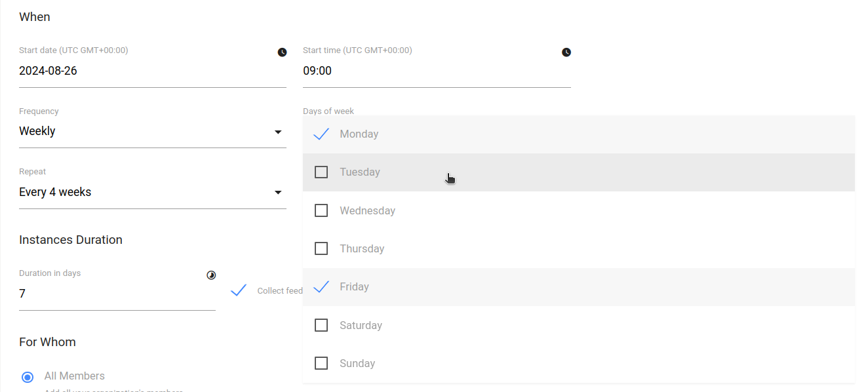Select the Saturday checkbox
The height and width of the screenshot is (392, 868).
click(321, 325)
